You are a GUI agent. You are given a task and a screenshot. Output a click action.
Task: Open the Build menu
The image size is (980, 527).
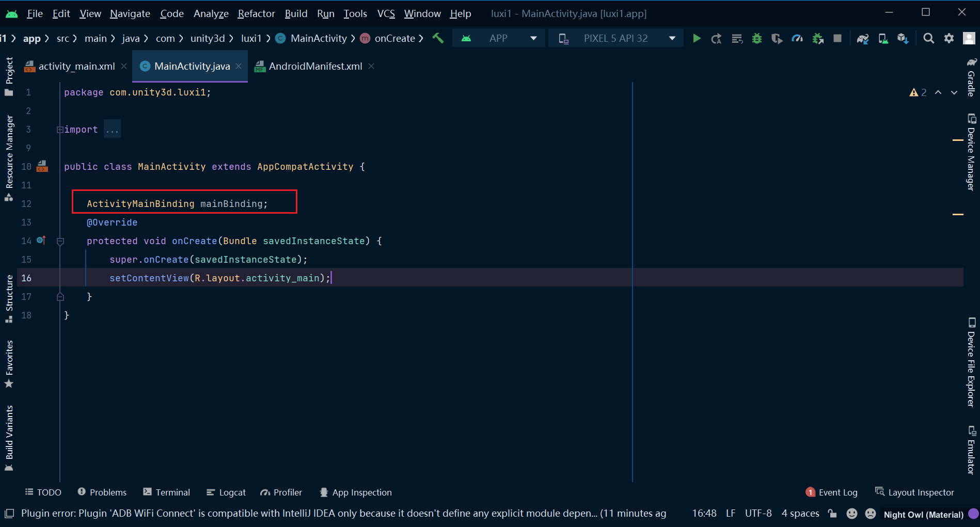click(x=296, y=13)
